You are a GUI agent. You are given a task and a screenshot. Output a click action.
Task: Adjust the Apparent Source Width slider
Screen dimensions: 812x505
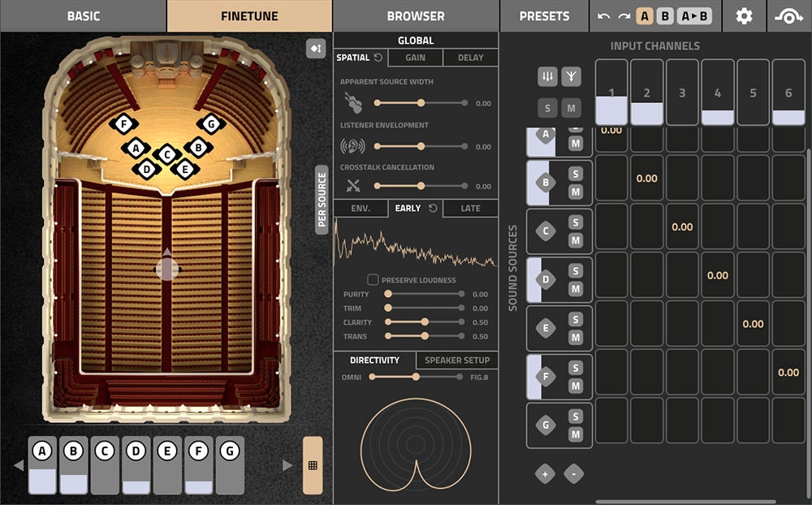[x=420, y=103]
